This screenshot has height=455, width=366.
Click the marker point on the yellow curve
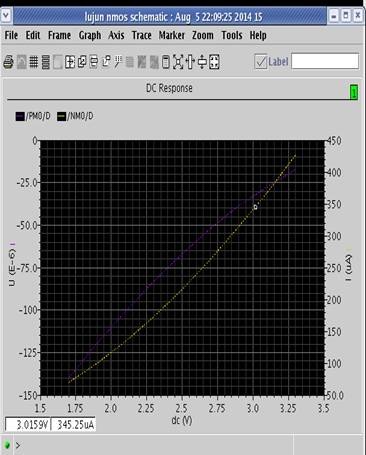point(255,207)
